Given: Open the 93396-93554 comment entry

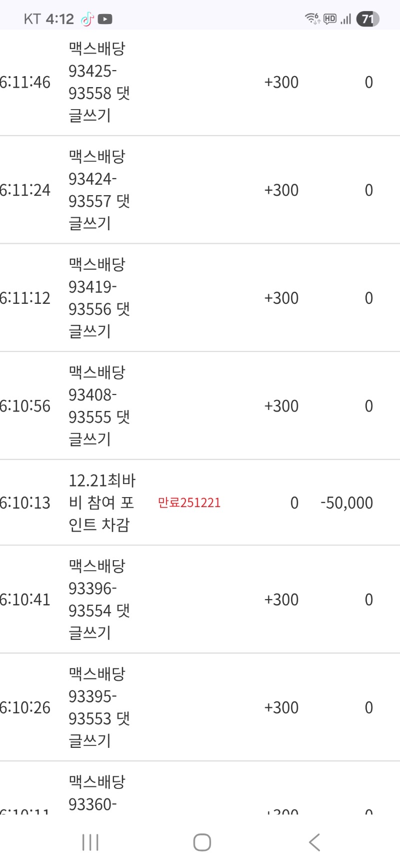Looking at the screenshot, I should pyautogui.click(x=99, y=600).
